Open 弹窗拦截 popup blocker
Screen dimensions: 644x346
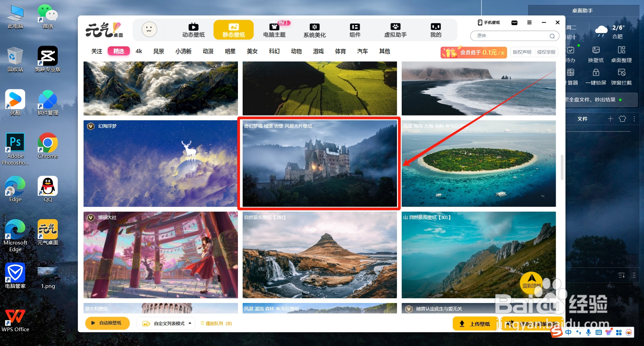pyautogui.click(x=622, y=77)
